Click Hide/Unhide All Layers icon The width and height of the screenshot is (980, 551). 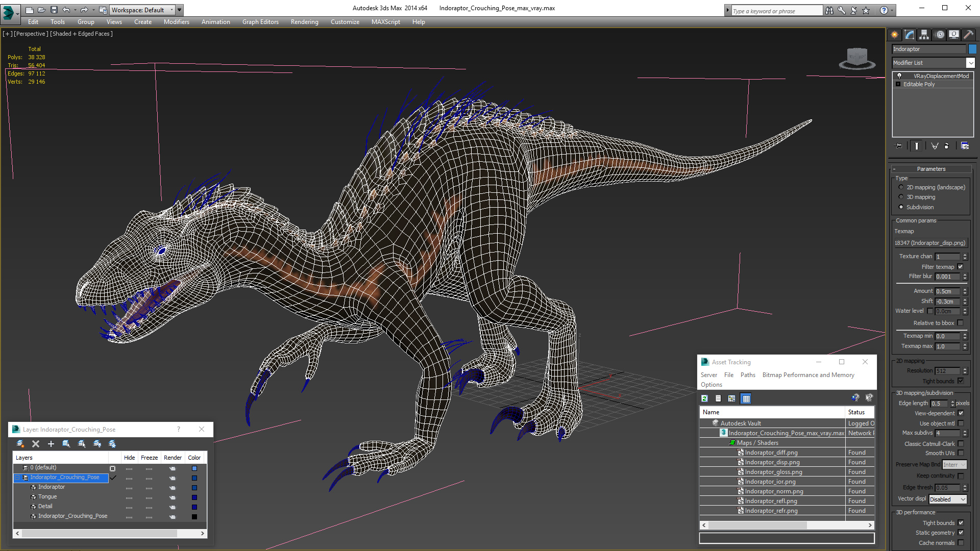click(x=97, y=444)
